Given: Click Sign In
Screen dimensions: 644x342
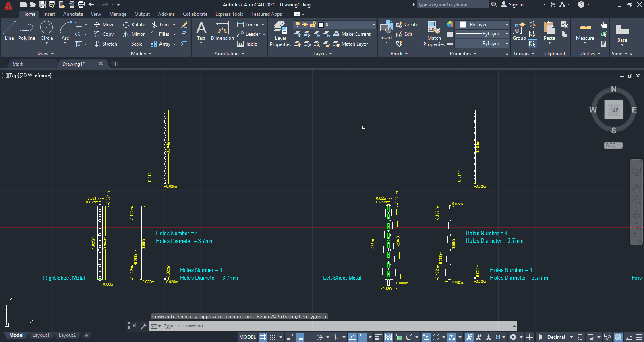Looking at the screenshot, I should (x=512, y=5).
